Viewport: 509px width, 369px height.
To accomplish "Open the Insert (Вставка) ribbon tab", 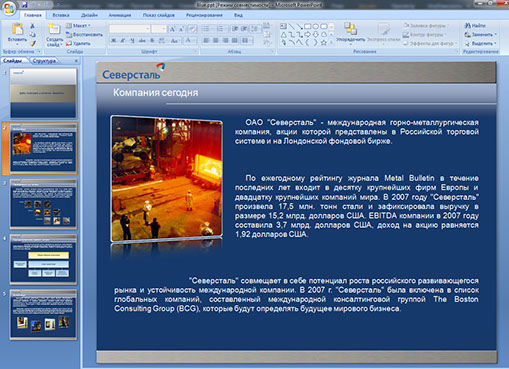I will click(x=61, y=15).
